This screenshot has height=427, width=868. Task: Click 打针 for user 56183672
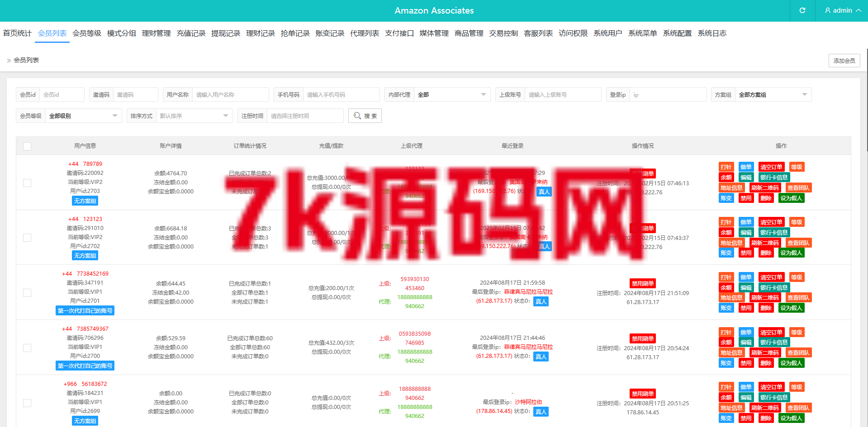[x=726, y=387]
